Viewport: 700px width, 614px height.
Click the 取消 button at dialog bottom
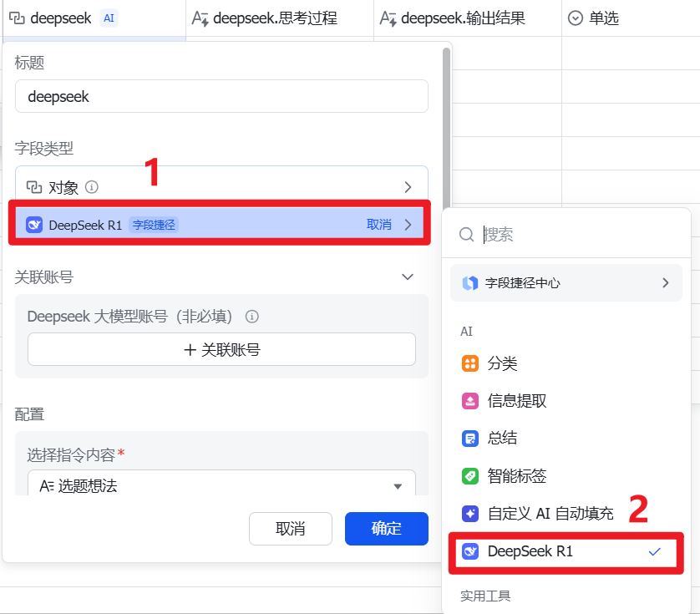(x=291, y=529)
